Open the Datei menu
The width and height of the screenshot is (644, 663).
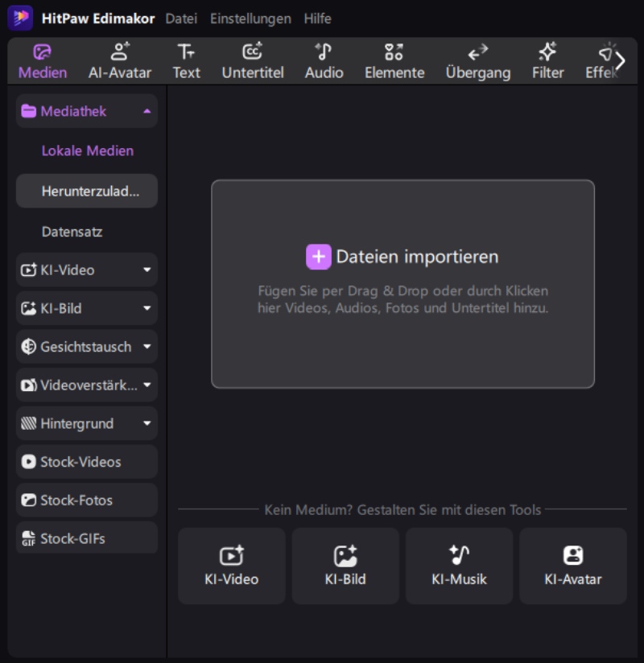[x=181, y=19]
